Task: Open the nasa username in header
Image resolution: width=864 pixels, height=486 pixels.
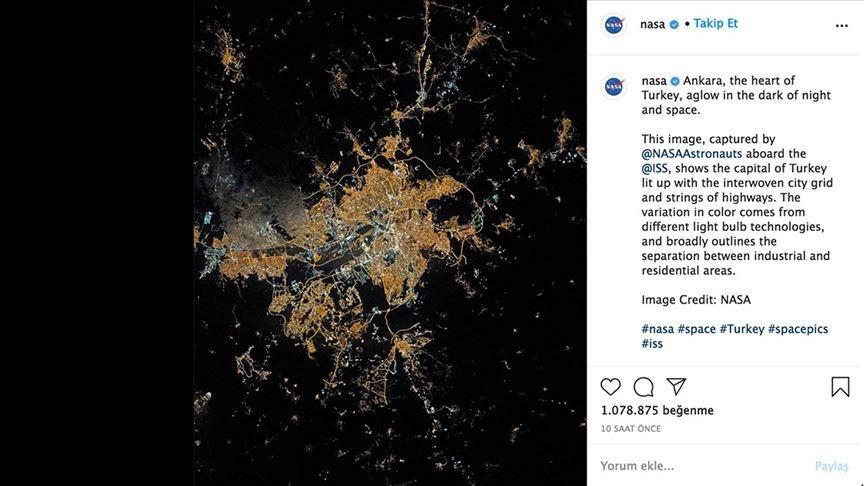Action: click(x=652, y=24)
